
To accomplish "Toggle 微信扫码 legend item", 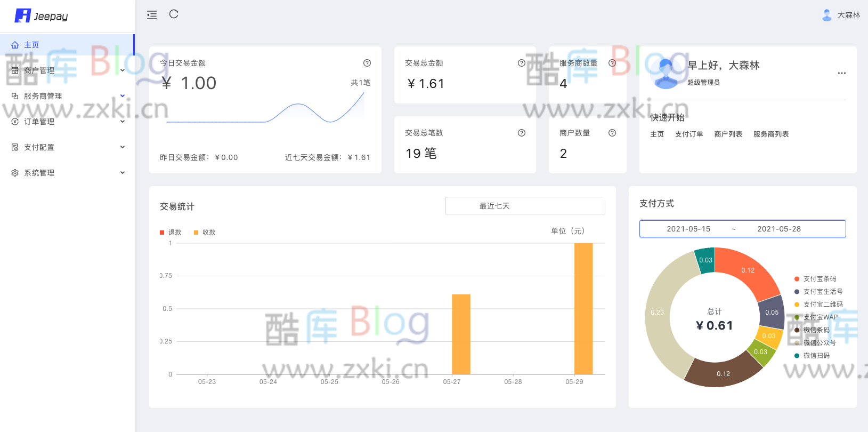I will click(x=812, y=356).
